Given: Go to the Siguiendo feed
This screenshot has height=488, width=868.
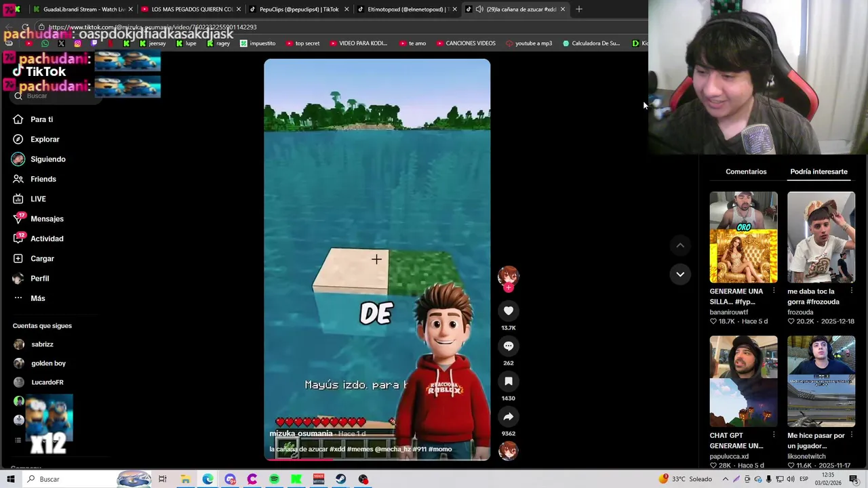Looking at the screenshot, I should coord(39,159).
